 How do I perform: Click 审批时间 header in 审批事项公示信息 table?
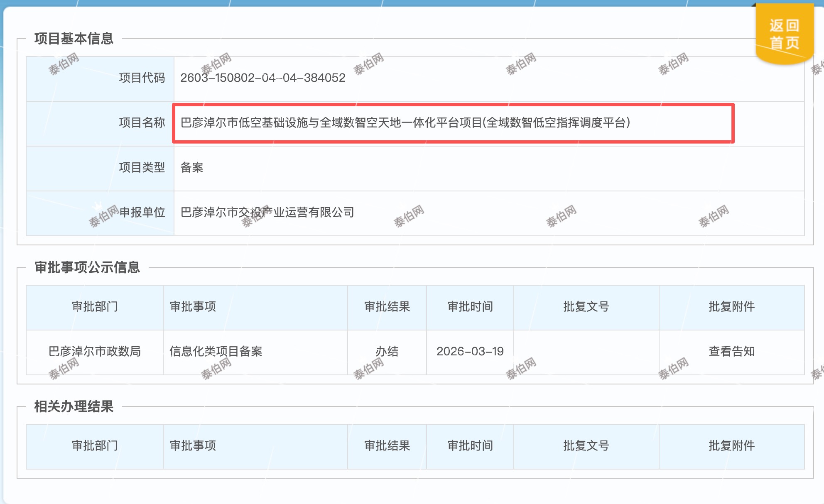click(470, 307)
